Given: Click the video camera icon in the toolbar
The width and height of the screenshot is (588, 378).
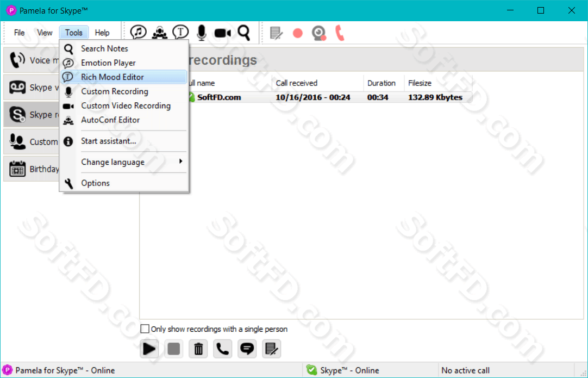Looking at the screenshot, I should (223, 33).
